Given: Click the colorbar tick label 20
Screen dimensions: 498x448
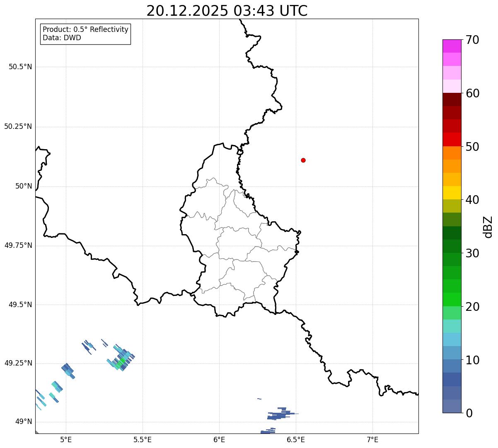Looking at the screenshot, I should [473, 307].
